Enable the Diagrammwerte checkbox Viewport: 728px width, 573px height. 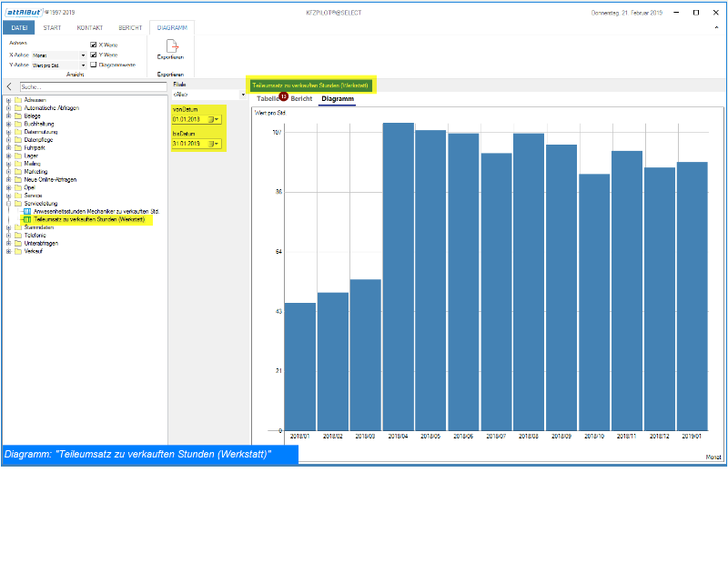click(94, 65)
